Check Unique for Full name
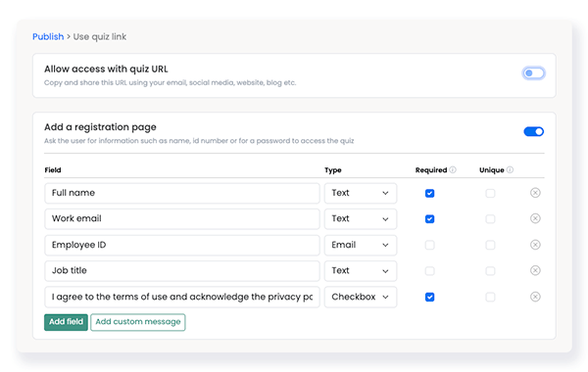The height and width of the screenshot is (372, 588). tap(490, 193)
